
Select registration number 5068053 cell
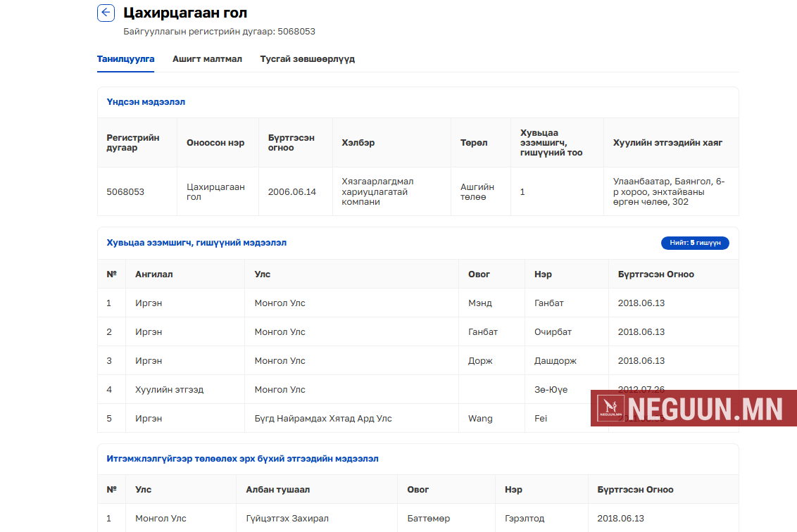tap(125, 191)
